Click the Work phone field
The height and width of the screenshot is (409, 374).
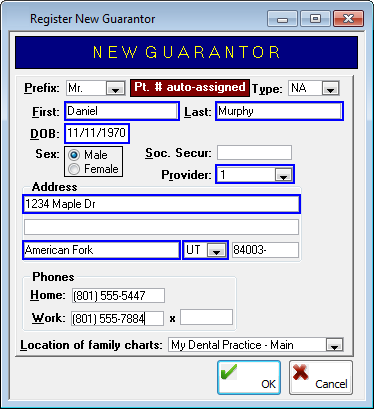[x=117, y=319]
